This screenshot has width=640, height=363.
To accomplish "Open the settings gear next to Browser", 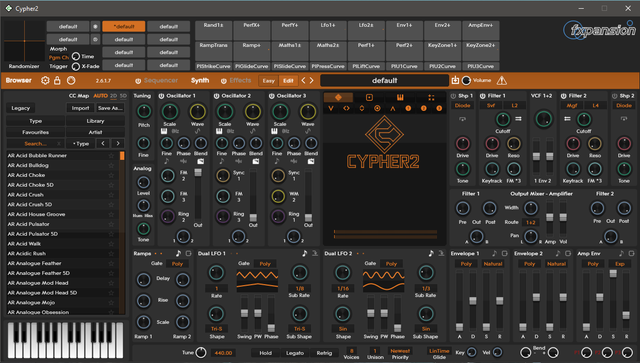I will pos(45,80).
